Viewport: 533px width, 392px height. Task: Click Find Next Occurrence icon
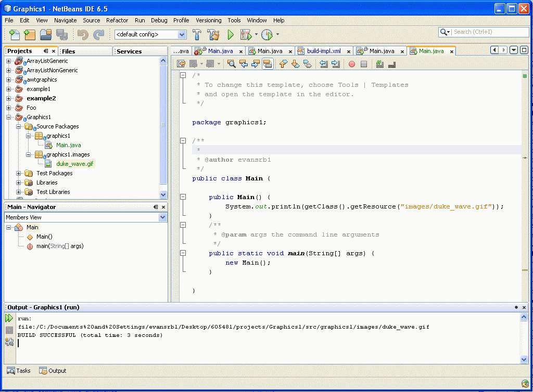[255, 64]
